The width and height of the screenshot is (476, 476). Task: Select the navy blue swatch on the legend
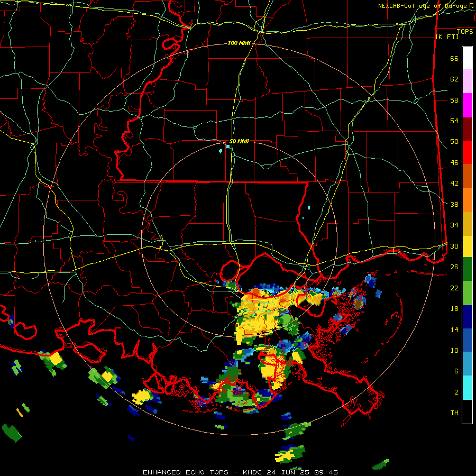point(467,317)
